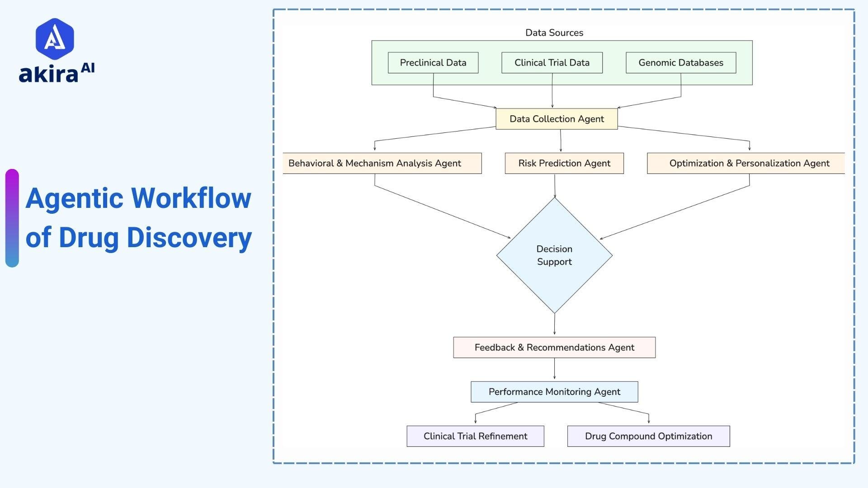
Task: Click the Decision Support diamond icon
Action: click(x=554, y=256)
